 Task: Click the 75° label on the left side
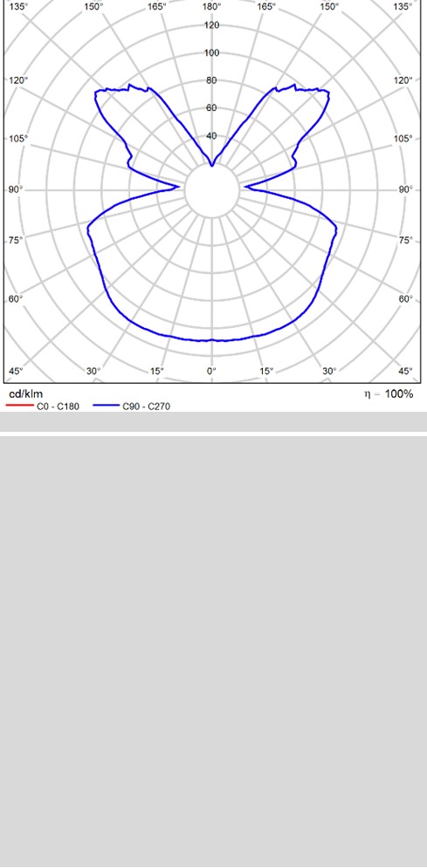pos(17,240)
